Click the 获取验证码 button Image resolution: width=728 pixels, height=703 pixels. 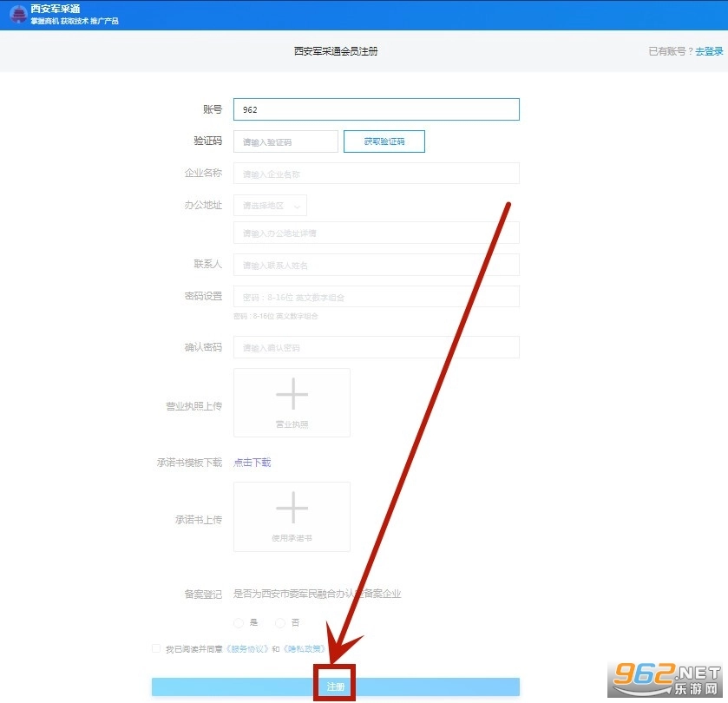[x=384, y=141]
